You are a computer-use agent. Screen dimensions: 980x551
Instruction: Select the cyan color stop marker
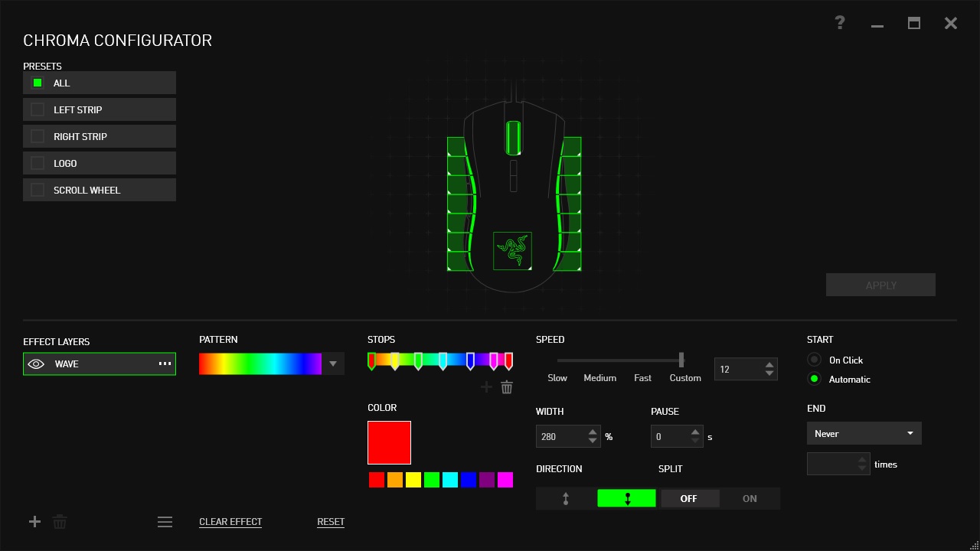[443, 361]
